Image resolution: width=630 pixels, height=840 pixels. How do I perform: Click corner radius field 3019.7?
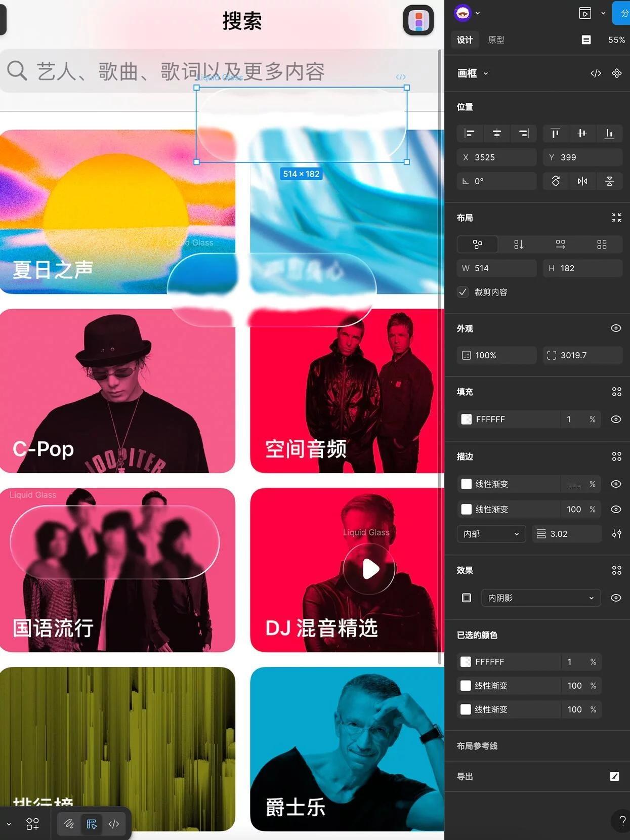point(582,355)
